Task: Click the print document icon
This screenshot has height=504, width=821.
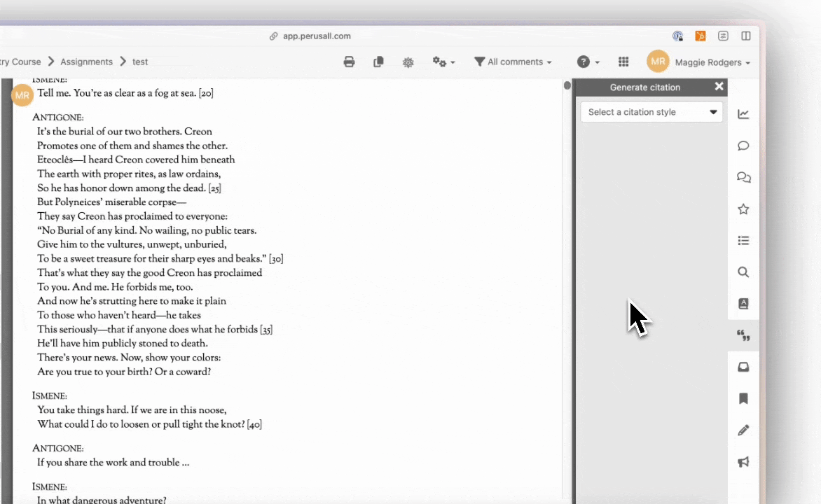Action: (x=349, y=62)
